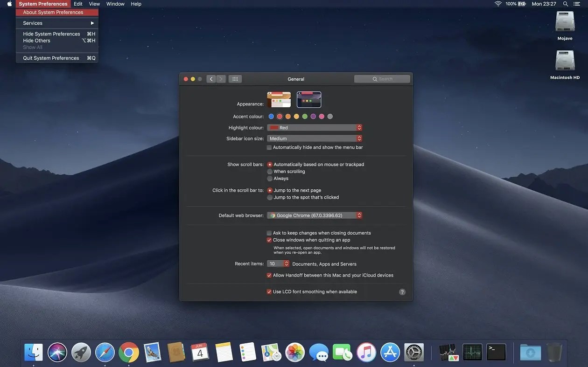
Task: Open the help question mark button
Action: coord(402,292)
